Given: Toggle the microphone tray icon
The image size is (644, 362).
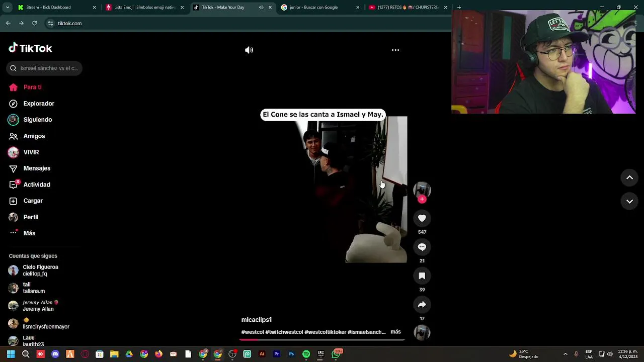Looking at the screenshot, I should click(x=576, y=354).
